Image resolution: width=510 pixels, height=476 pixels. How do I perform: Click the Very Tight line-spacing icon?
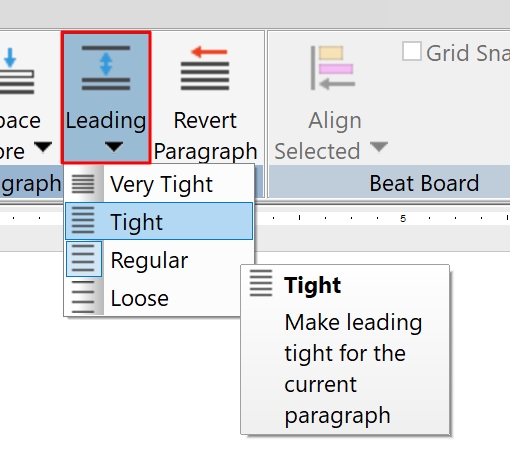point(83,184)
